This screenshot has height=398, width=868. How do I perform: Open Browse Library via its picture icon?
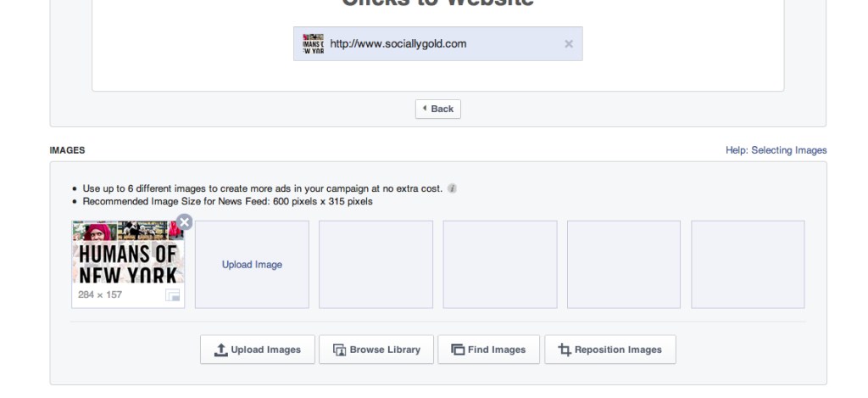point(339,350)
